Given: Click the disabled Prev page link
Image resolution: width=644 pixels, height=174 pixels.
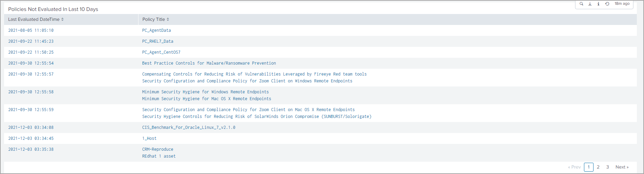Looking at the screenshot, I should coord(574,167).
